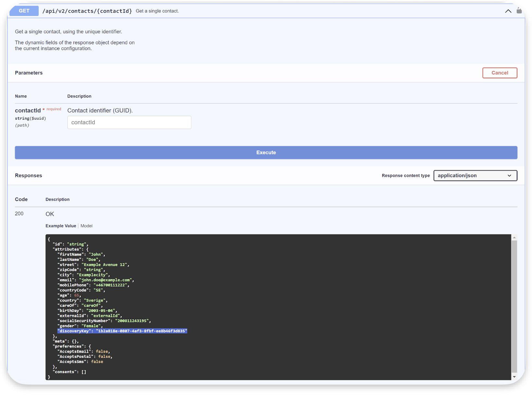Select the Example Value tab

(61, 226)
